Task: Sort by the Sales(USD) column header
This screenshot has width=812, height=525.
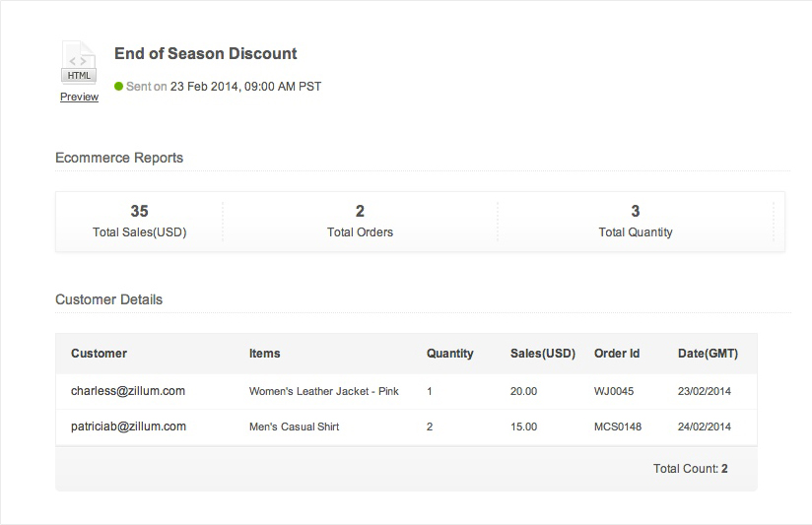Action: click(x=542, y=354)
